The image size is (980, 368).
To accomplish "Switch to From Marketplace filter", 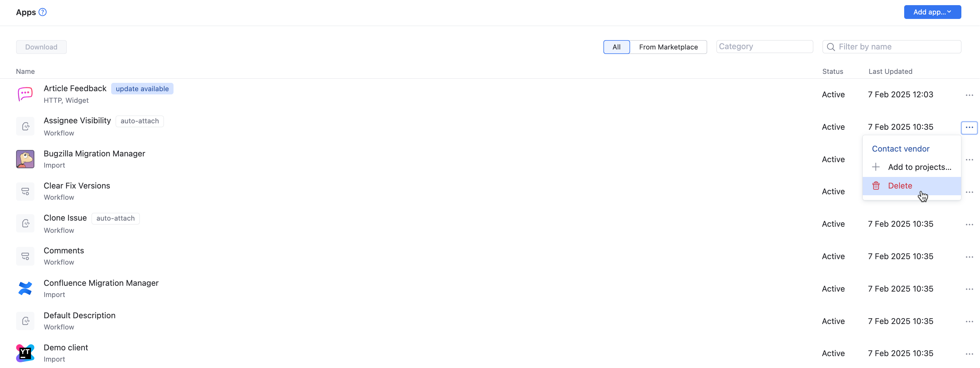I will 668,47.
